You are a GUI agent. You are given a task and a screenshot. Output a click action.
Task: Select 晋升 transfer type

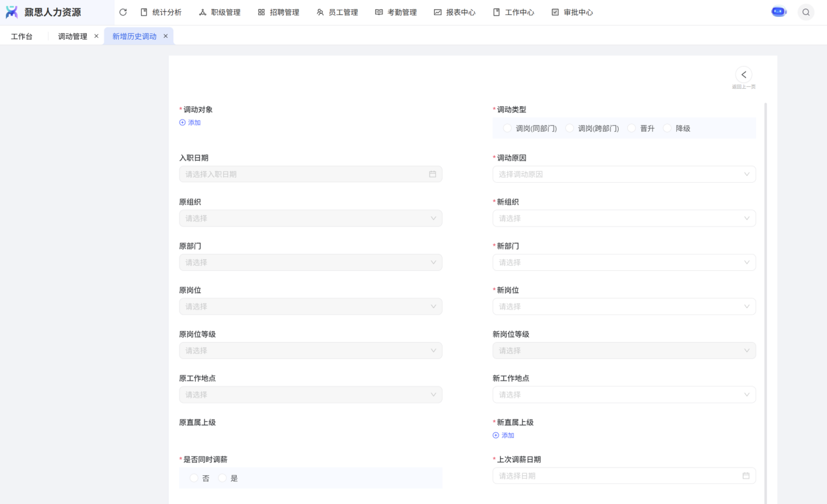(632, 129)
